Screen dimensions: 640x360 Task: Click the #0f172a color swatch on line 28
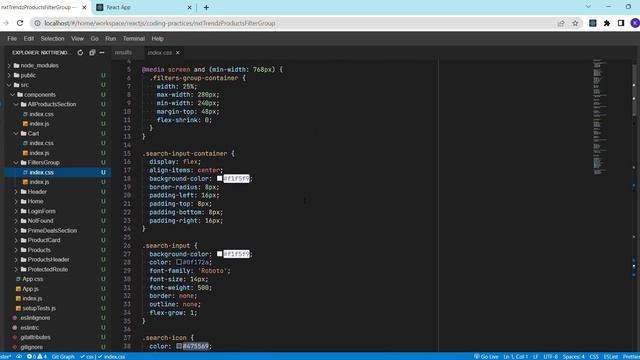179,262
